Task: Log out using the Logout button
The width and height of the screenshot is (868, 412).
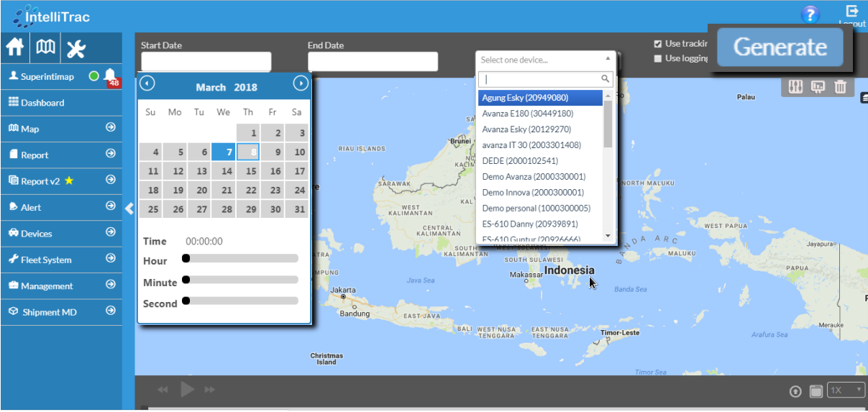Action: [852, 14]
